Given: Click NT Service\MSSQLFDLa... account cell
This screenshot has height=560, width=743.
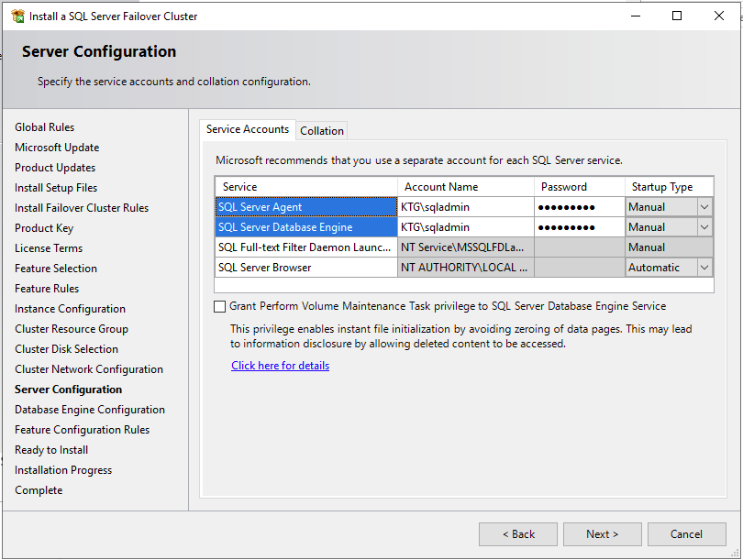Looking at the screenshot, I should 466,247.
